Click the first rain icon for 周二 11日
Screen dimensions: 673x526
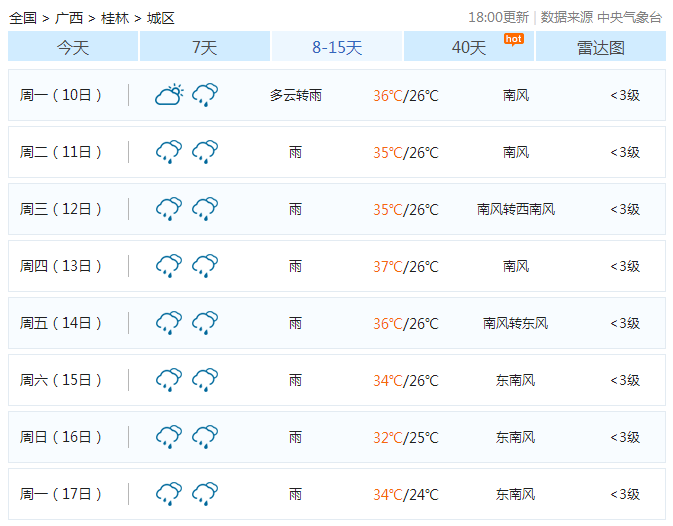[169, 152]
